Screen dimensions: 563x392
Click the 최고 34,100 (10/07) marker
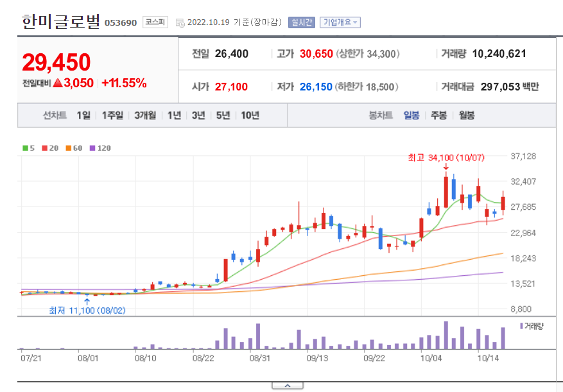pyautogui.click(x=446, y=158)
